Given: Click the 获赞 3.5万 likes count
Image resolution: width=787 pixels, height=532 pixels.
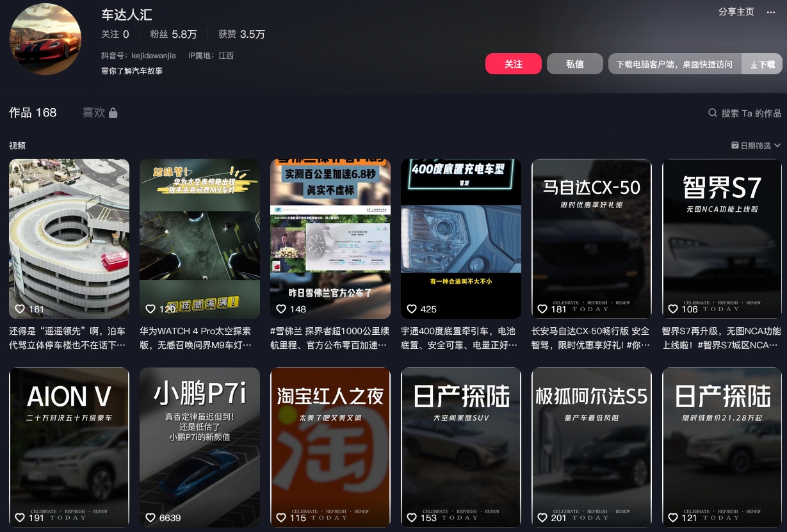Looking at the screenshot, I should (241, 34).
